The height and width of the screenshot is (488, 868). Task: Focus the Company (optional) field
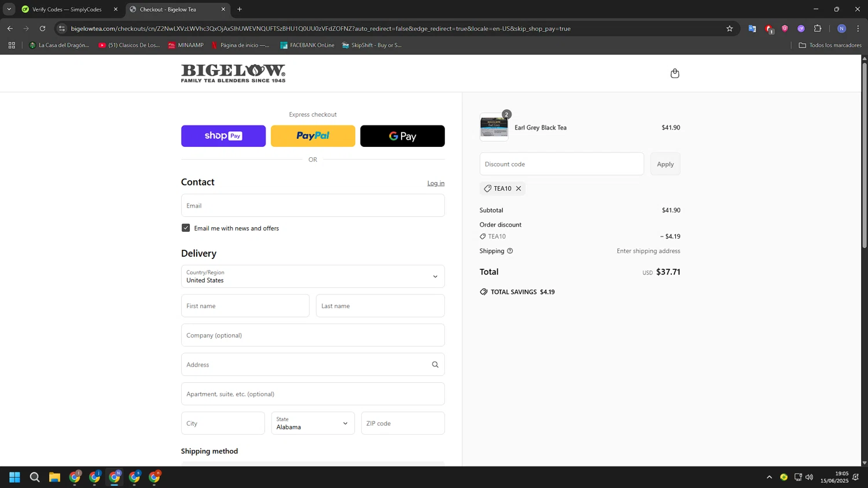[x=312, y=335]
